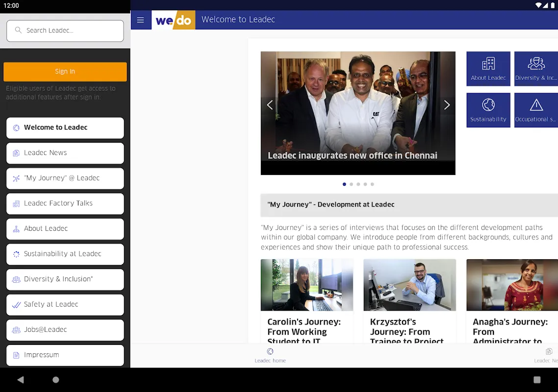Open Diversity & Inclusion menu item
Screen dimensions: 558x392
click(x=65, y=280)
